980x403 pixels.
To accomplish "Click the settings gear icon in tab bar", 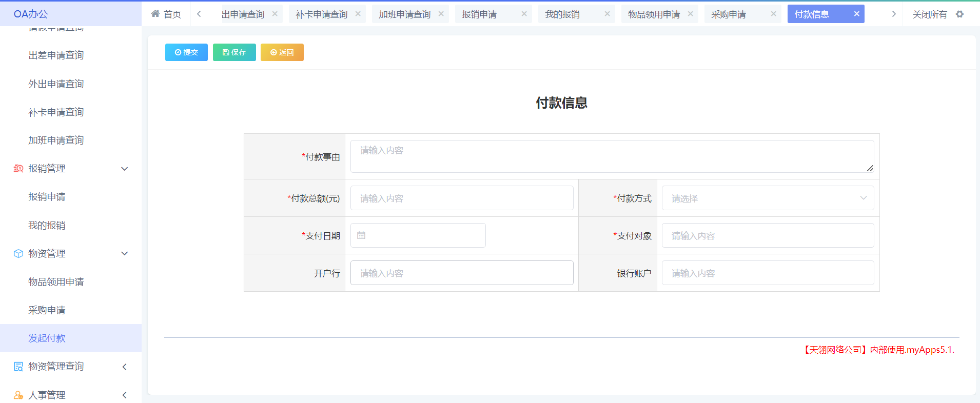I will point(959,14).
